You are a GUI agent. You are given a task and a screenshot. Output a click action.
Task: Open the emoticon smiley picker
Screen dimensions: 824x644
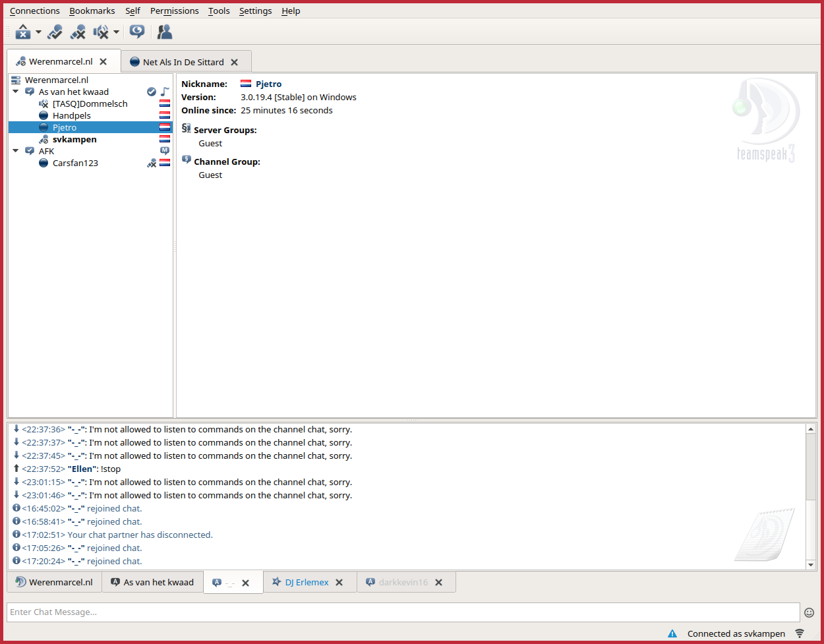809,612
